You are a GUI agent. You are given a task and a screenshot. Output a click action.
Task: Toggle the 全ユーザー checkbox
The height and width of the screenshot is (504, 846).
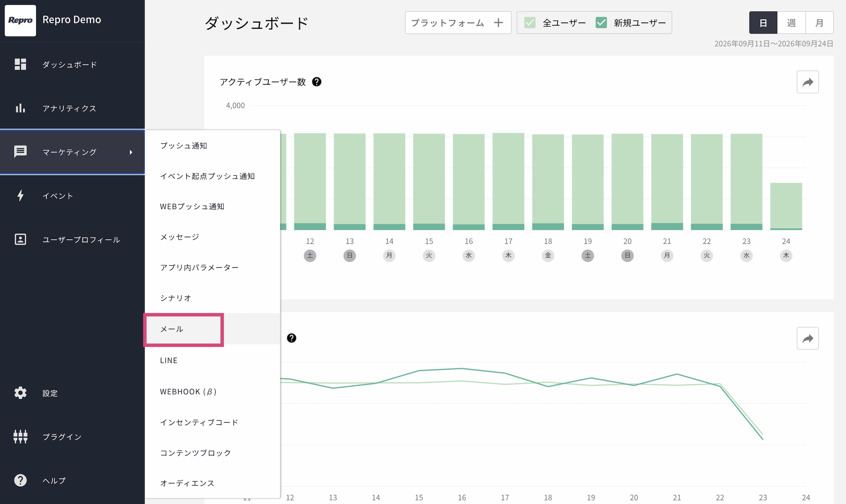point(530,23)
